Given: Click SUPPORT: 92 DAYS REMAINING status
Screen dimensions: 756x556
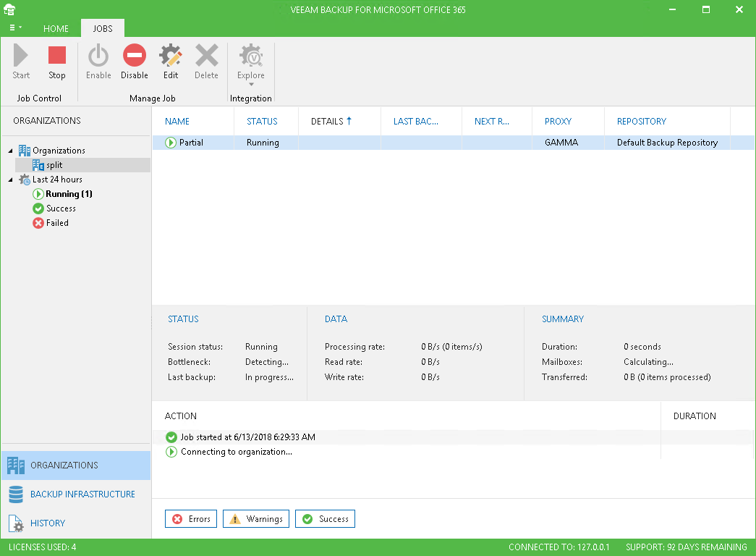Looking at the screenshot, I should tap(687, 547).
